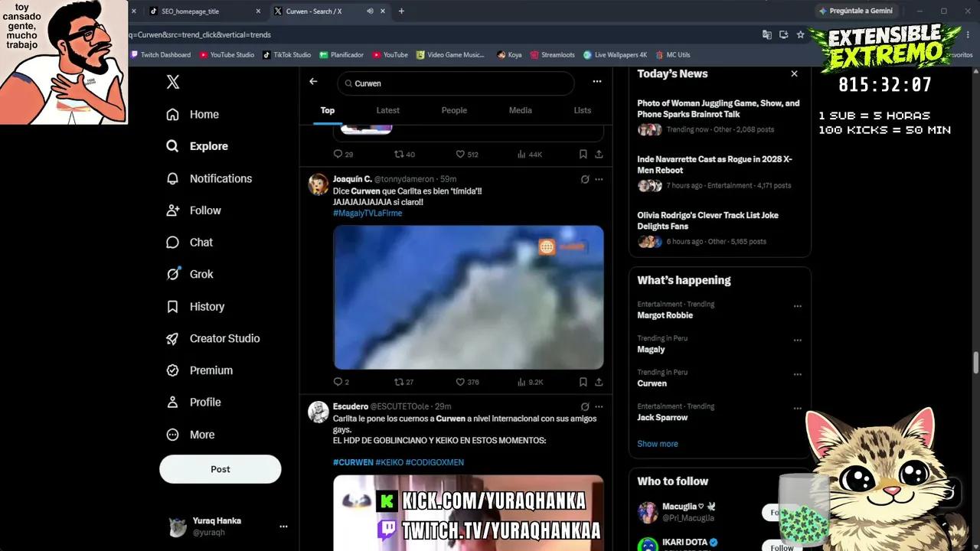
Task: Bookmark Joaquín C. post
Action: [583, 382]
